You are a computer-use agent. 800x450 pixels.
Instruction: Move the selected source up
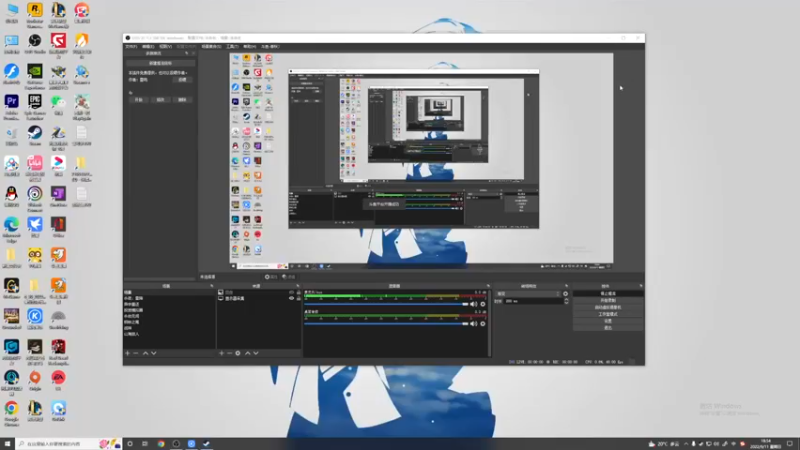pos(248,353)
